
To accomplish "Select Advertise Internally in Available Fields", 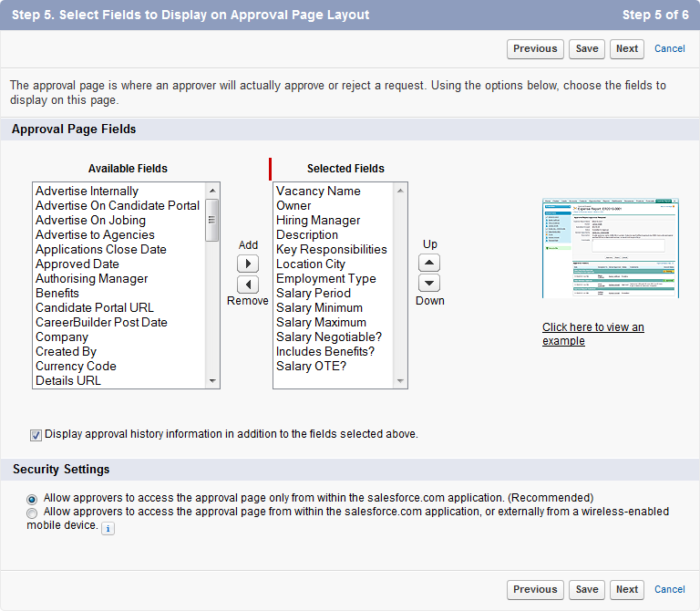I will click(x=87, y=192).
